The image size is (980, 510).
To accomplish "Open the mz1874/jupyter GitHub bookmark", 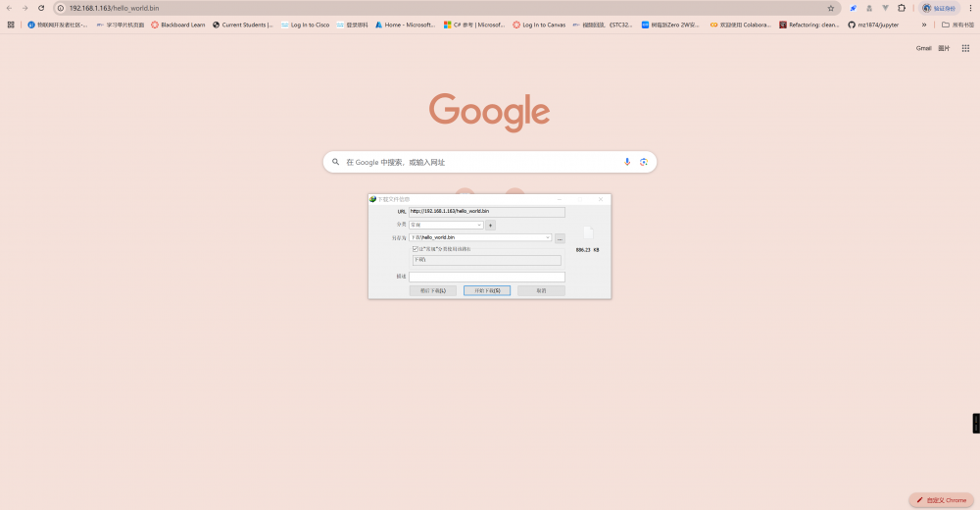I will 873,25.
